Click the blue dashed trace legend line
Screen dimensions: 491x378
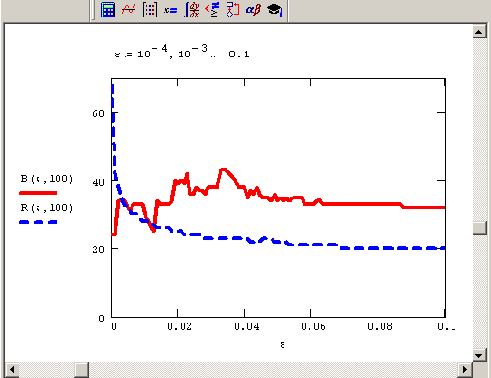(38, 222)
